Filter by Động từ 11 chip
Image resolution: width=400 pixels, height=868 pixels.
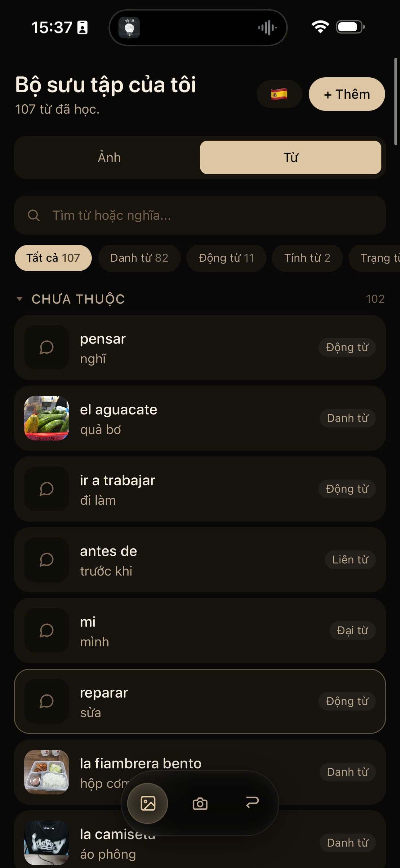pos(226,258)
